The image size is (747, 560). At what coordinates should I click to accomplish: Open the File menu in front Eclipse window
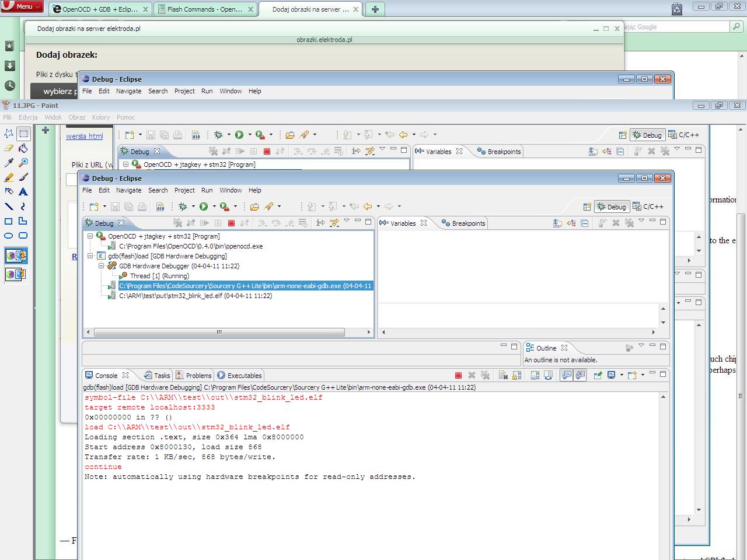click(x=87, y=190)
